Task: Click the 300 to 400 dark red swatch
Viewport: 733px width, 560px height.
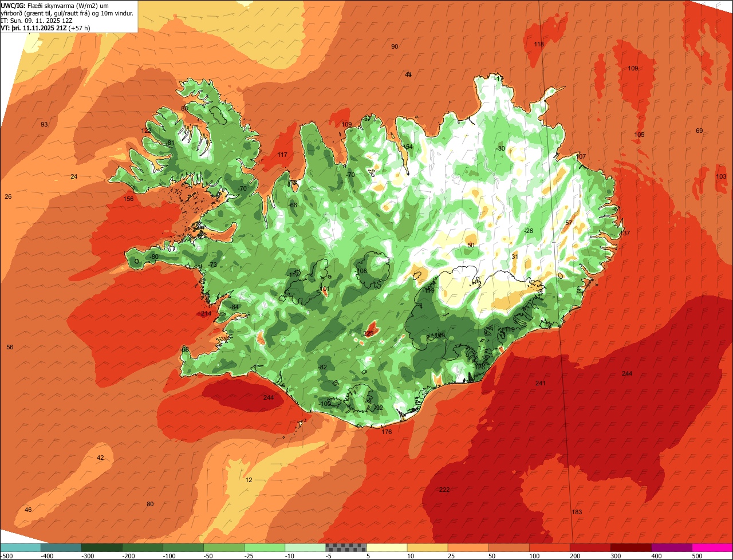Action: (630, 547)
